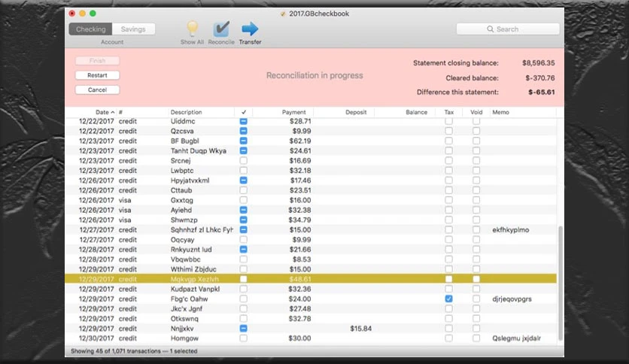Select the Otkswnq transaction description
The width and height of the screenshot is (629, 364).
(184, 319)
